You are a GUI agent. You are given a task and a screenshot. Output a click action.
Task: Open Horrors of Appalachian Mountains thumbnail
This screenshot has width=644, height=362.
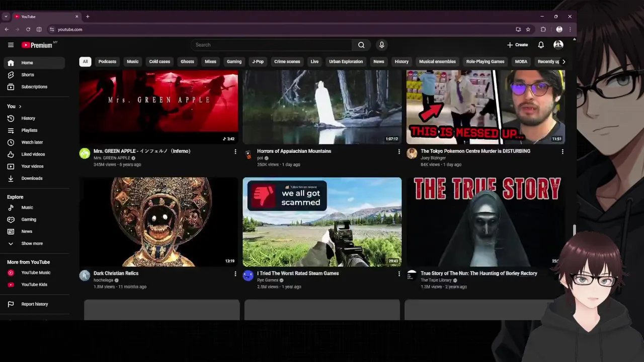[322, 107]
